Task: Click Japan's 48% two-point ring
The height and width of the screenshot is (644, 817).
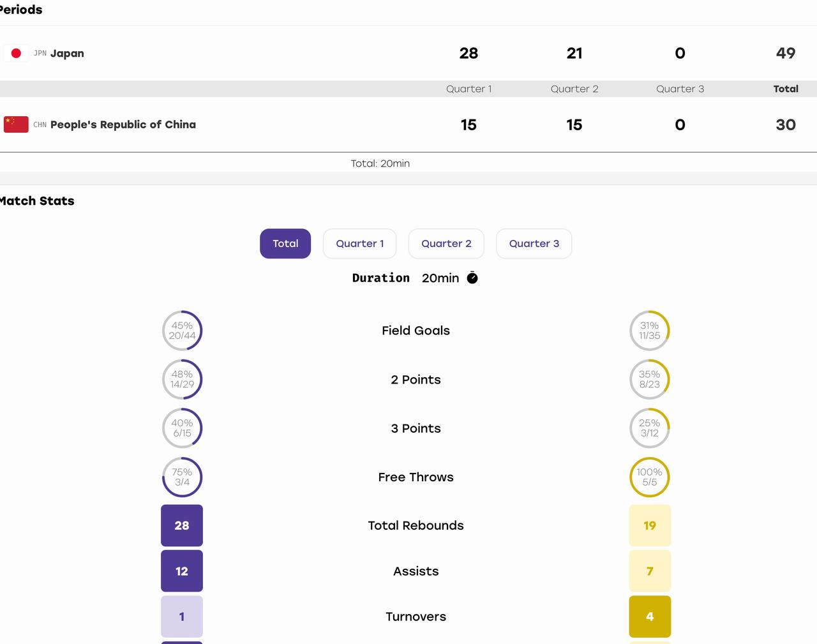Action: 182,380
